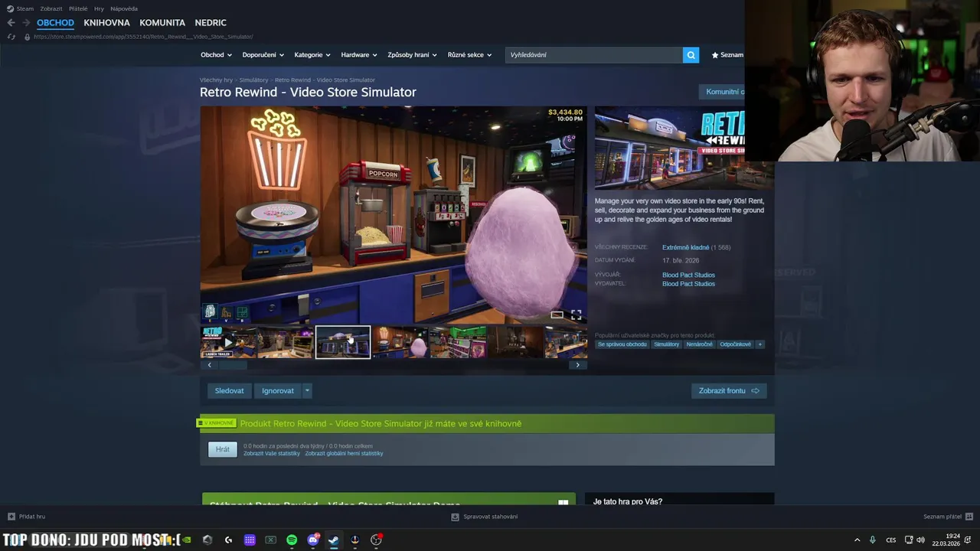Click the Steam taskbar icon
Viewport: 980px width, 551px height.
coord(334,540)
